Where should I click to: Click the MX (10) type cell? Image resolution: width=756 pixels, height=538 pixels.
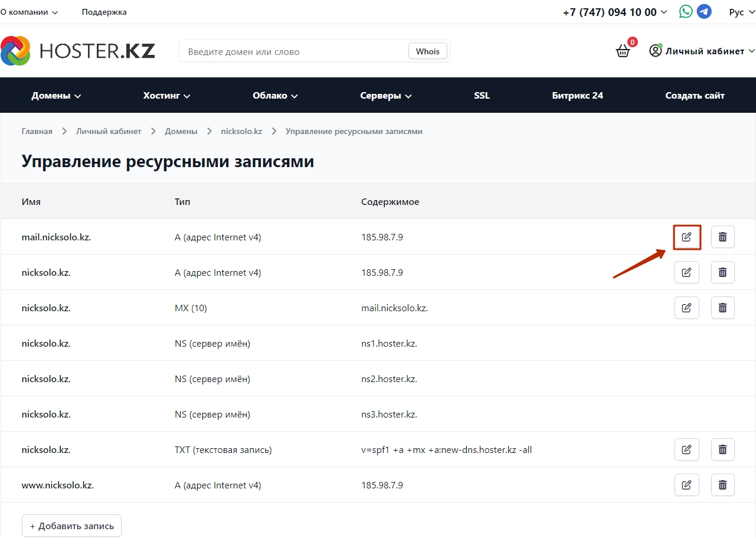tap(191, 308)
